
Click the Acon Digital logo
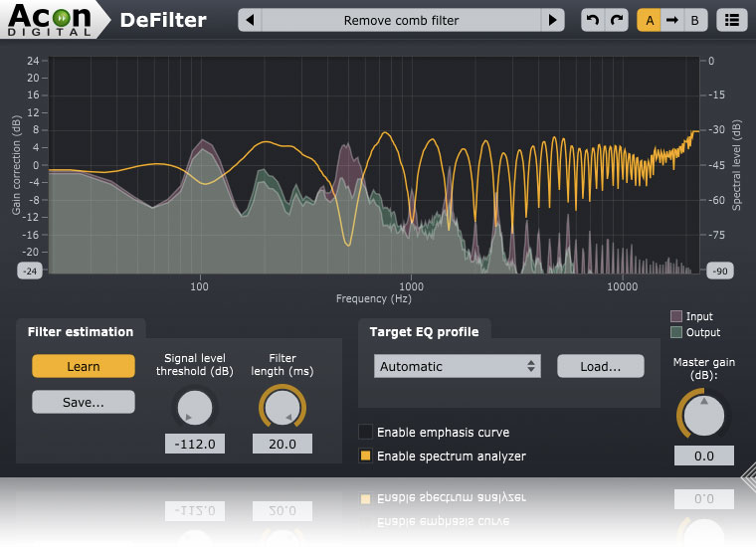pos(50,19)
